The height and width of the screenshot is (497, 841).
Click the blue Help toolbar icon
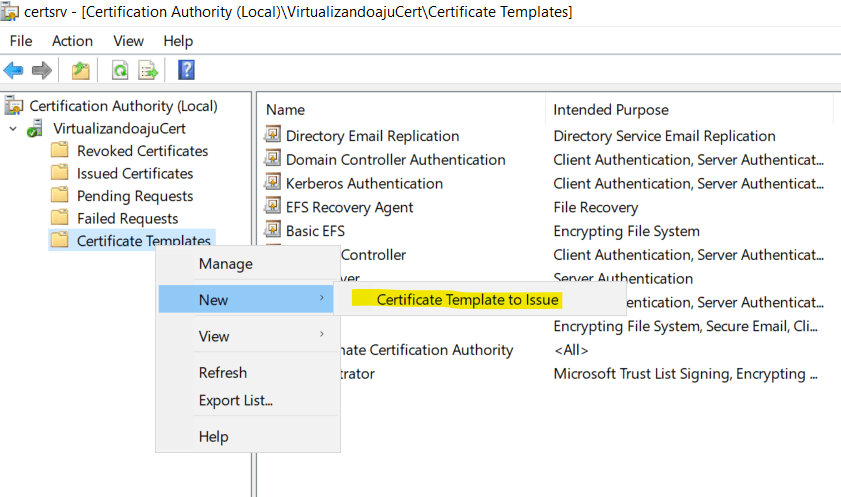[x=186, y=70]
